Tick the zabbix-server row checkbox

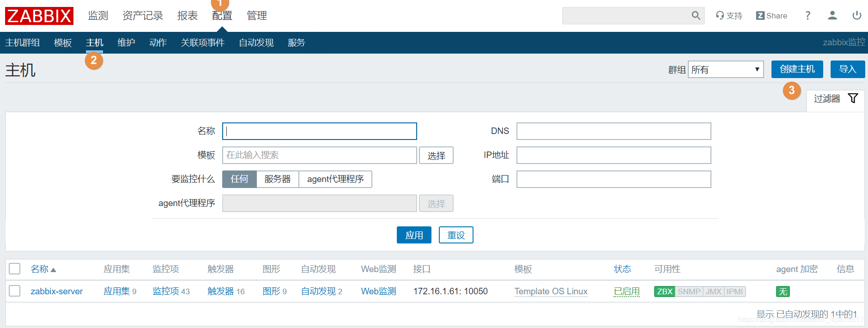(x=15, y=291)
